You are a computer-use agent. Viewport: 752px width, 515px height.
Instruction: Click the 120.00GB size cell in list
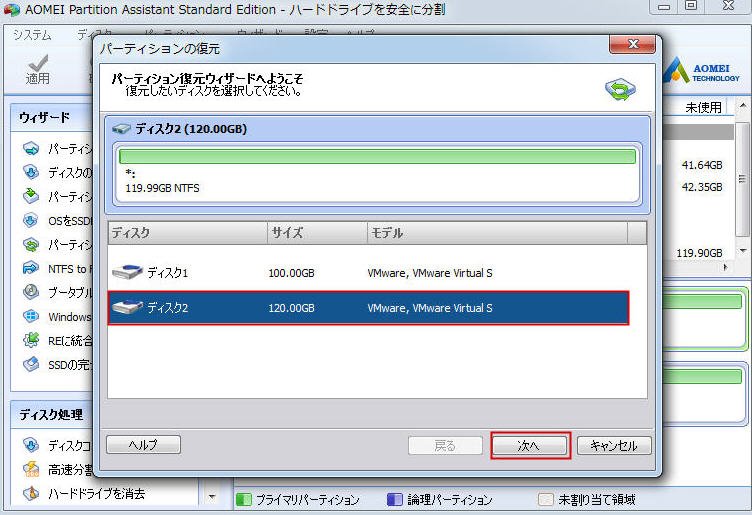click(291, 308)
